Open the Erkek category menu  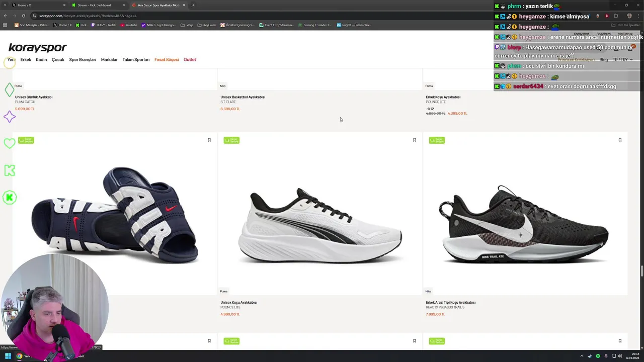26,60
